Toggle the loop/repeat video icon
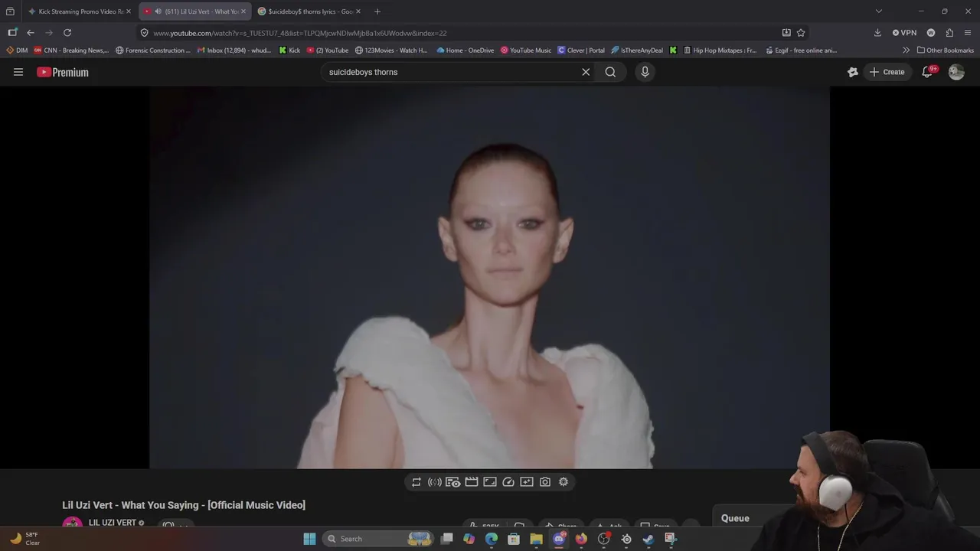980x551 pixels. (416, 482)
